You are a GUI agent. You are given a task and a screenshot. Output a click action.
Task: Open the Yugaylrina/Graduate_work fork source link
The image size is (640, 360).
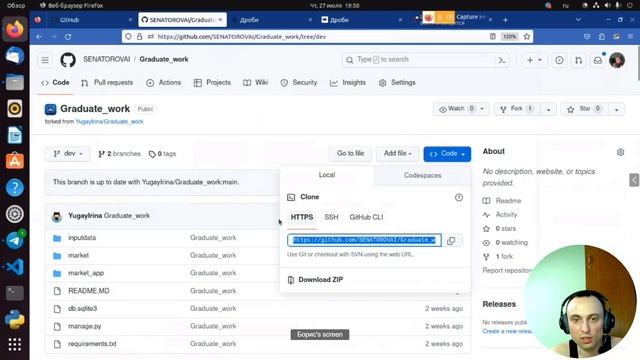point(109,122)
